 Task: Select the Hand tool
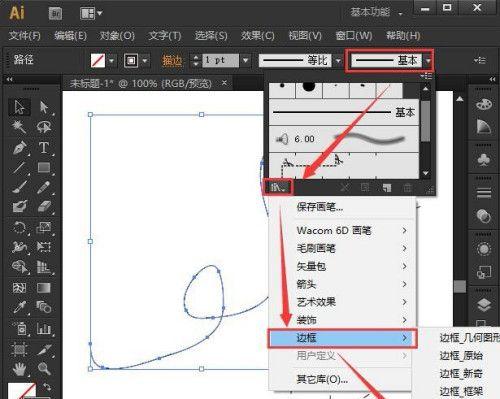point(19,369)
